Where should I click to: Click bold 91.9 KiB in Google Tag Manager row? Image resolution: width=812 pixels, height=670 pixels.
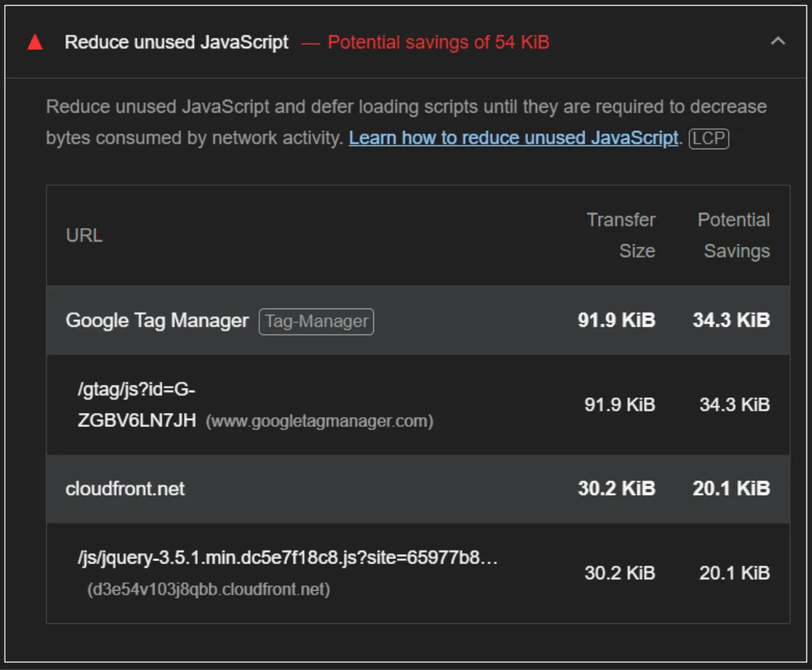[x=616, y=321]
